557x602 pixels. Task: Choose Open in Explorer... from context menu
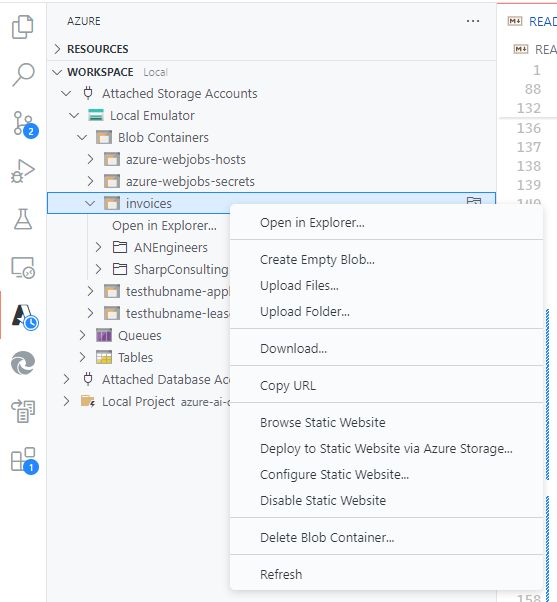tap(386, 223)
